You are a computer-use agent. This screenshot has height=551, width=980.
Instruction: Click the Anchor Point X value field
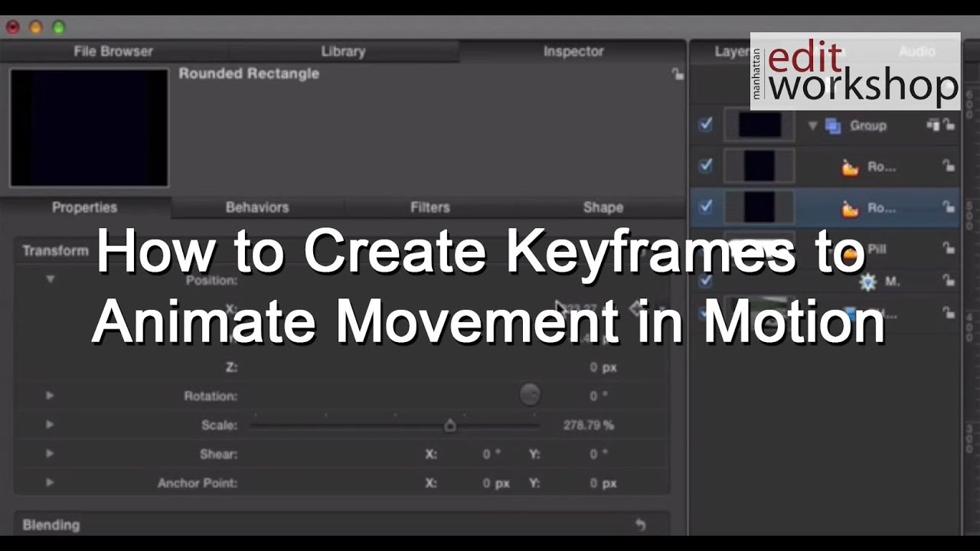[496, 484]
